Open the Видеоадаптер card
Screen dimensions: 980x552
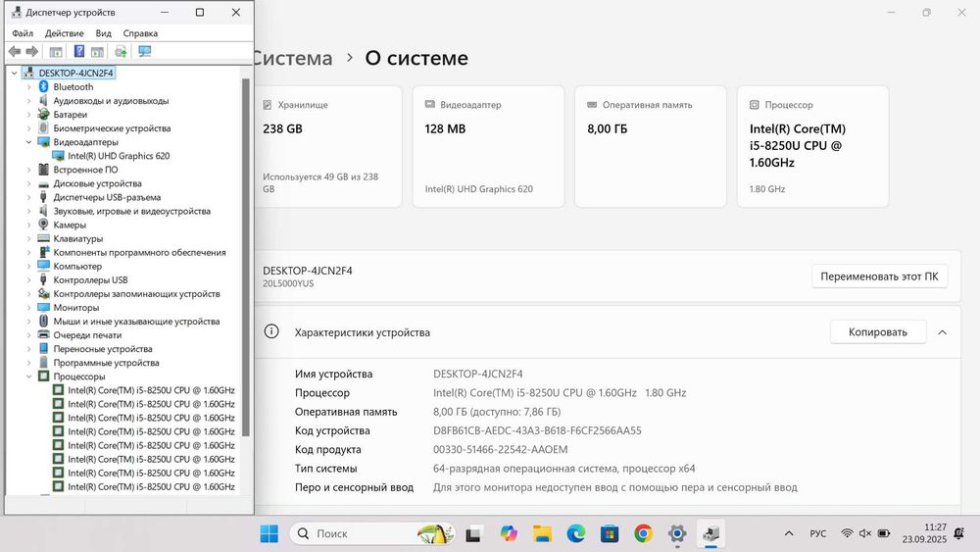click(x=488, y=147)
